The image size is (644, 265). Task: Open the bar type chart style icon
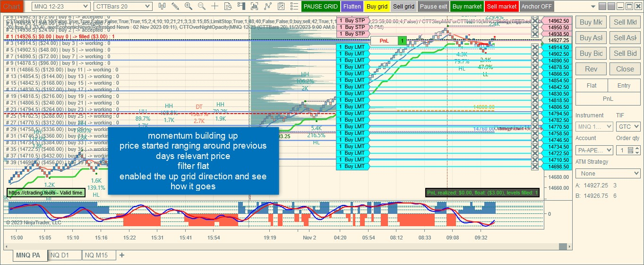tap(163, 6)
